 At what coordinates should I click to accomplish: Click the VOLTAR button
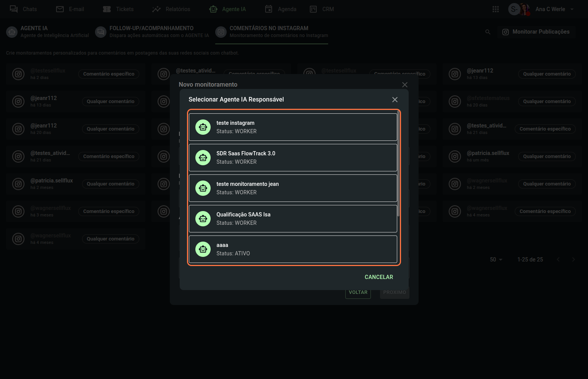(358, 293)
